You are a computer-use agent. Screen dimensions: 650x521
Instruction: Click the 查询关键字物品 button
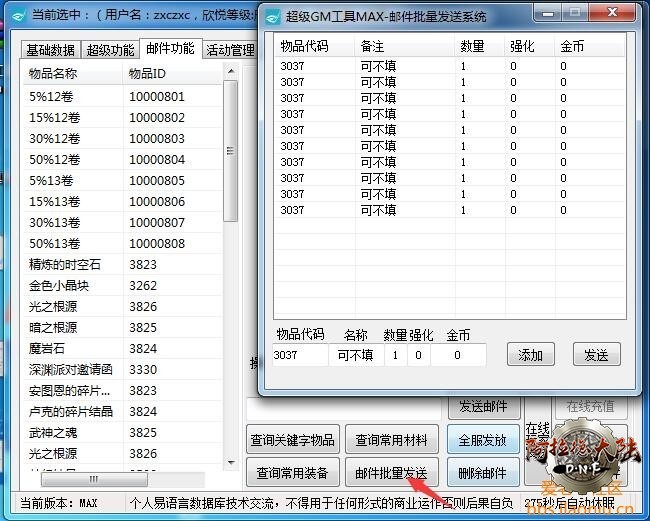click(x=295, y=440)
